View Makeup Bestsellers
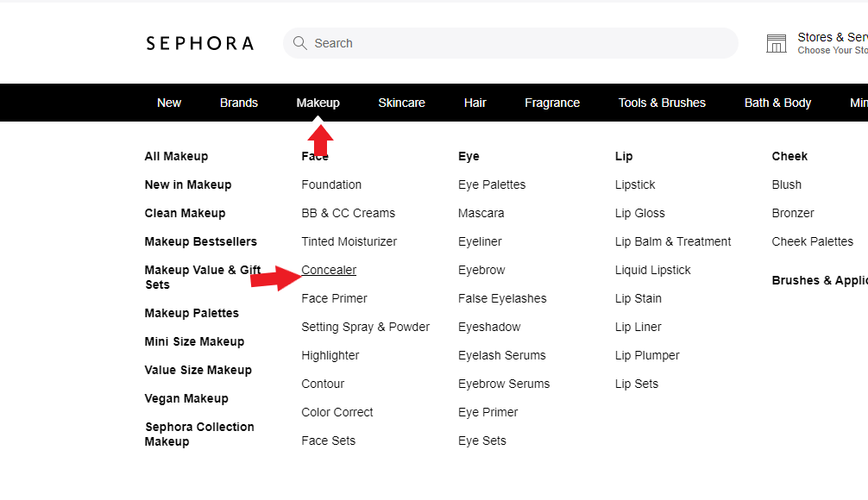The height and width of the screenshot is (500, 868). pos(200,241)
